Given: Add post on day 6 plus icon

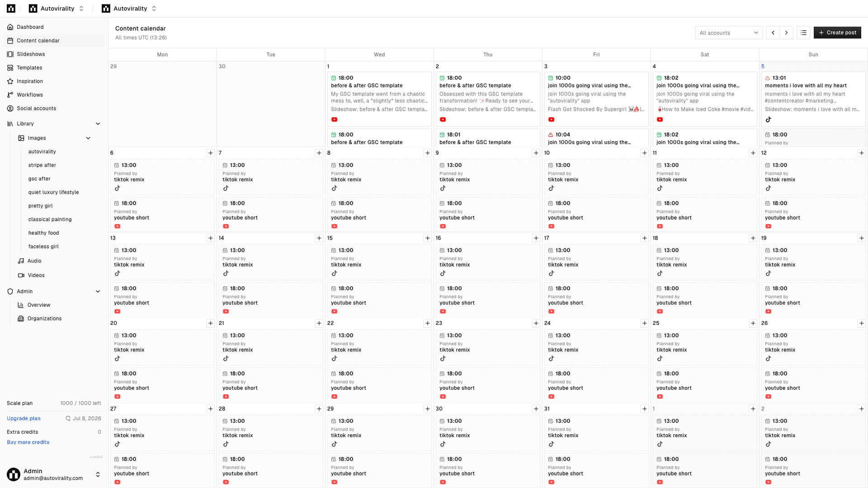Looking at the screenshot, I should [211, 153].
